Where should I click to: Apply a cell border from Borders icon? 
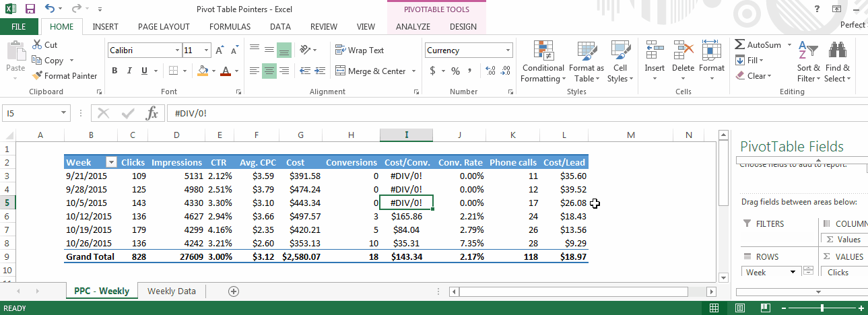click(x=173, y=71)
